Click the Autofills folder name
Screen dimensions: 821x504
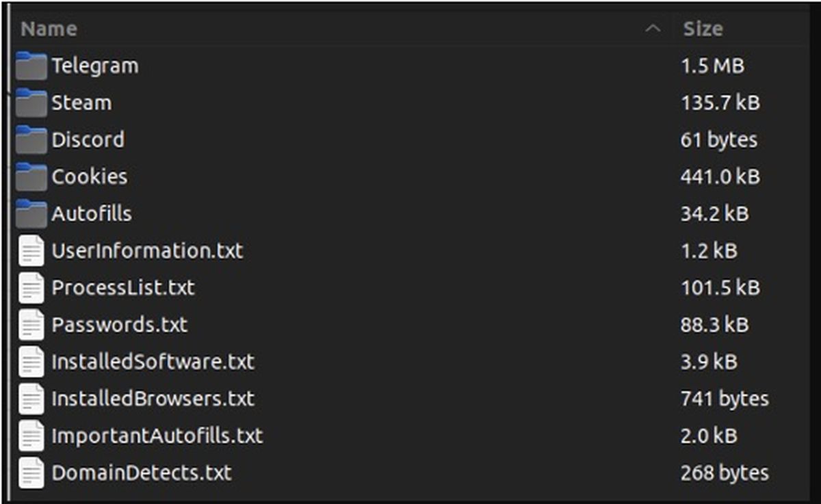[92, 213]
